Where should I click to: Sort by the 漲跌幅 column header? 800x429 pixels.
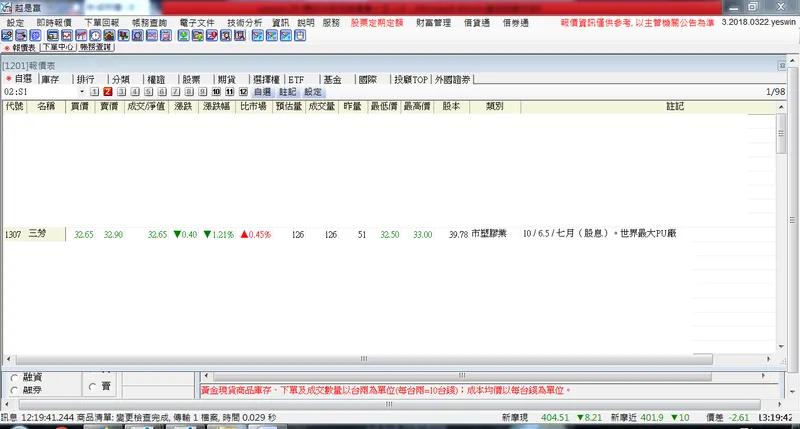click(x=216, y=107)
